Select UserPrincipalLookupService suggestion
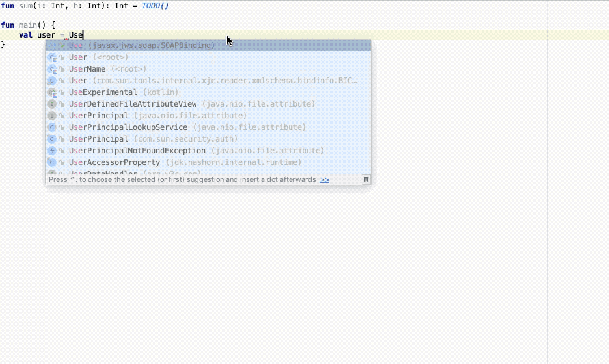 click(208, 127)
